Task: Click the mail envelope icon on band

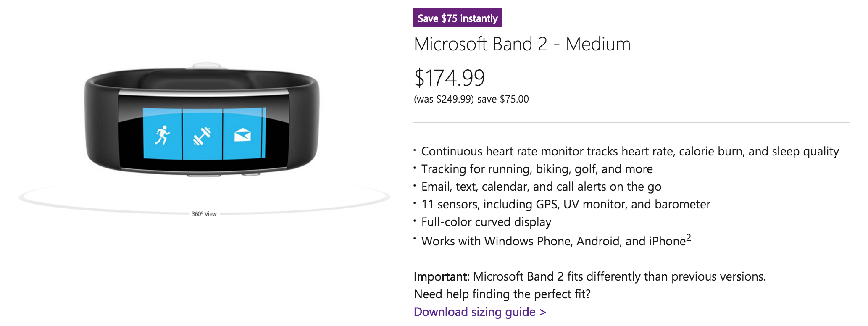Action: (242, 135)
